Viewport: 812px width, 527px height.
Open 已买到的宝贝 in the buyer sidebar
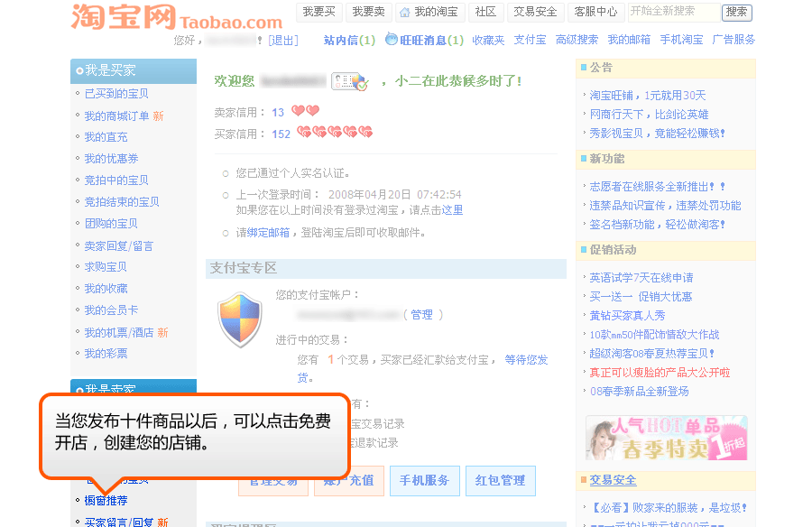pyautogui.click(x=116, y=94)
